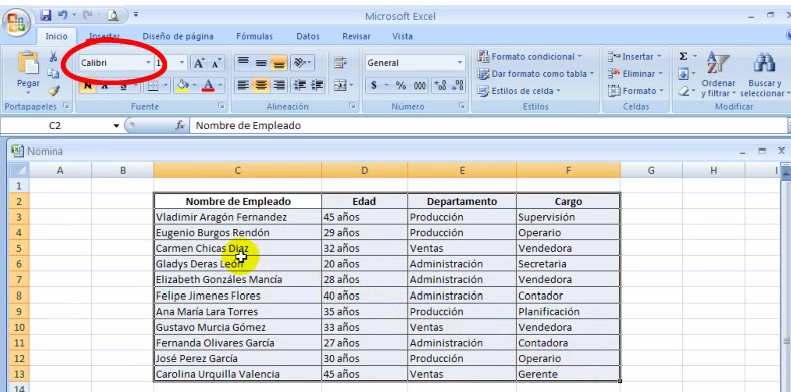Click the Clear eraser icon

pyautogui.click(x=684, y=91)
